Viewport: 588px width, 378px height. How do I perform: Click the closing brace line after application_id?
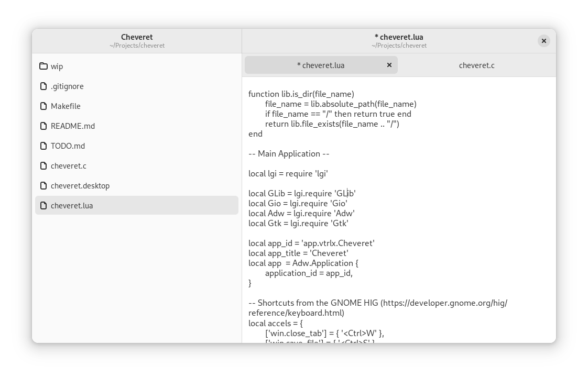250,283
